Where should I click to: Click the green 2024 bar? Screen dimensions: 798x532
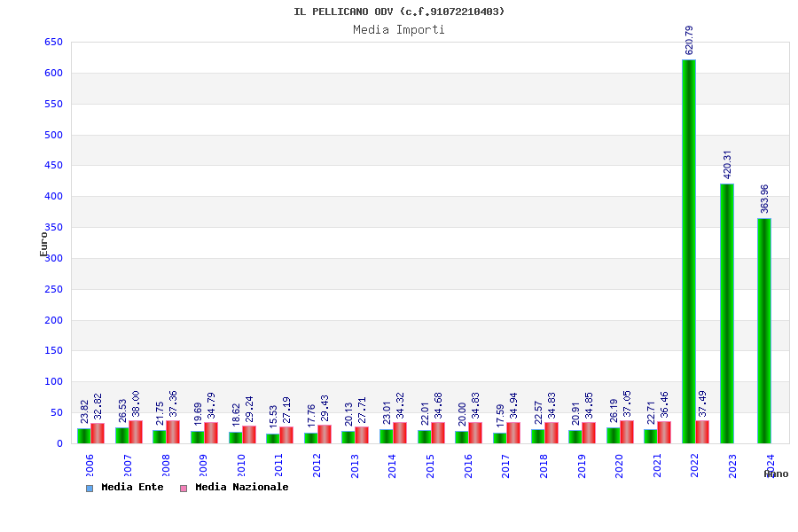pos(764,331)
